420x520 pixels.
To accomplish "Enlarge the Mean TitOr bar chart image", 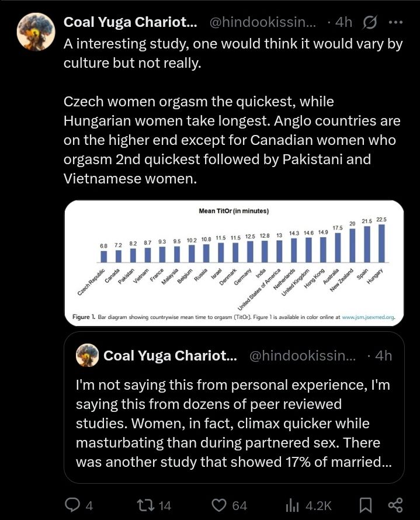I will point(234,257).
